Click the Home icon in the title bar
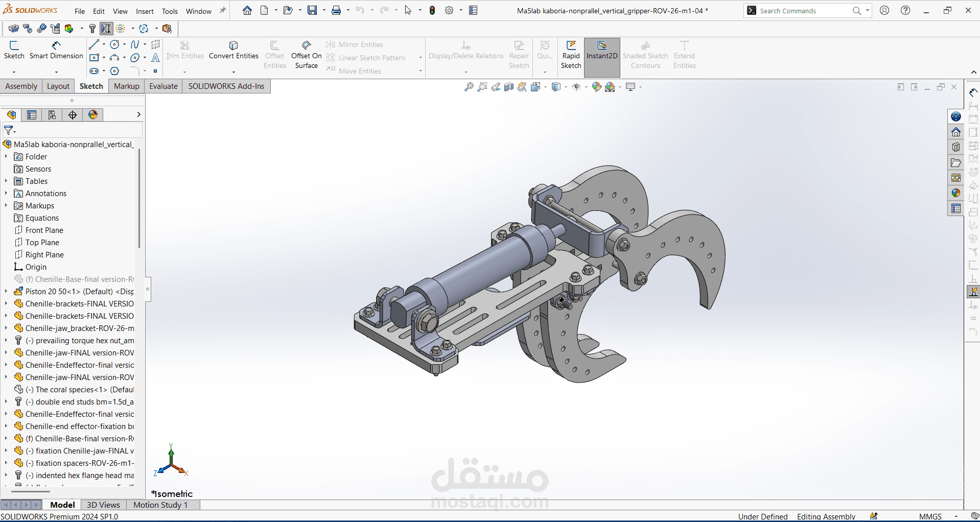 pyautogui.click(x=247, y=10)
